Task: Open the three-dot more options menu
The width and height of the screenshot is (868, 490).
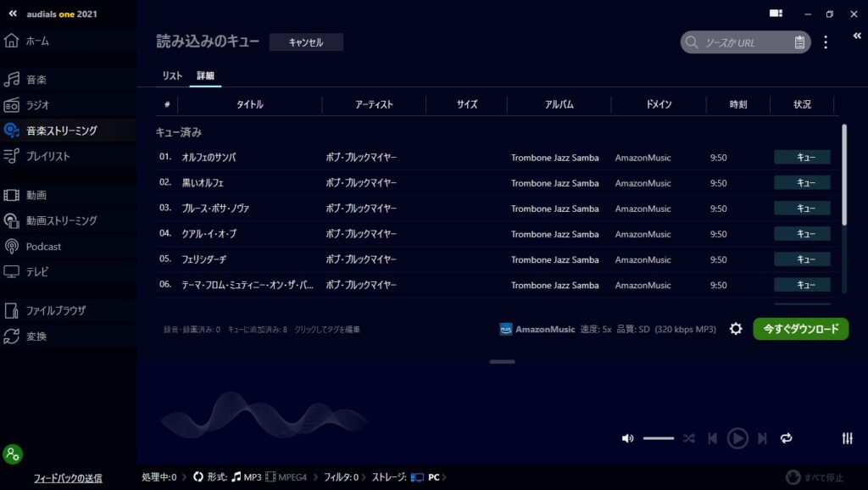Action: (826, 42)
